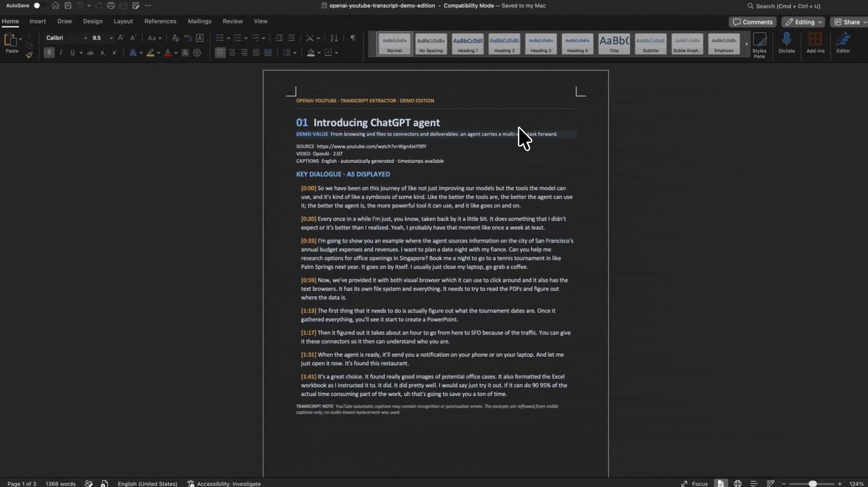This screenshot has width=868, height=487.
Task: Click the Paste button
Action: 11,43
